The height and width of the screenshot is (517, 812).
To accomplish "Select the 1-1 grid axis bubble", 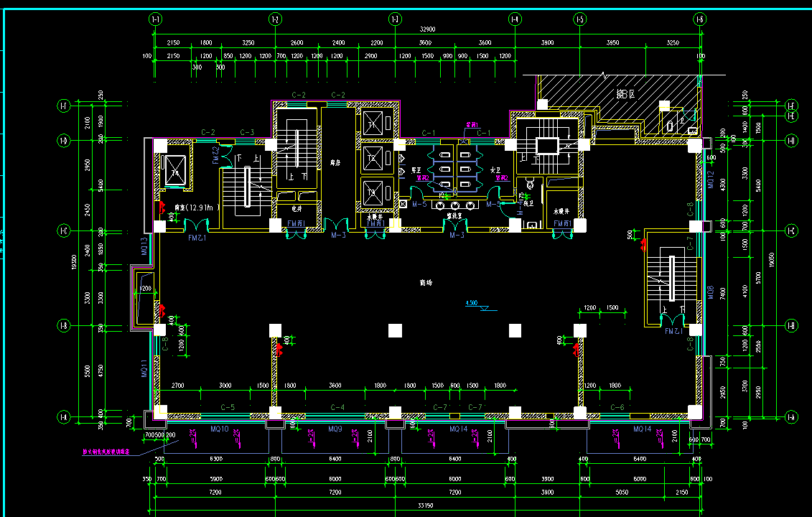I will (x=154, y=19).
